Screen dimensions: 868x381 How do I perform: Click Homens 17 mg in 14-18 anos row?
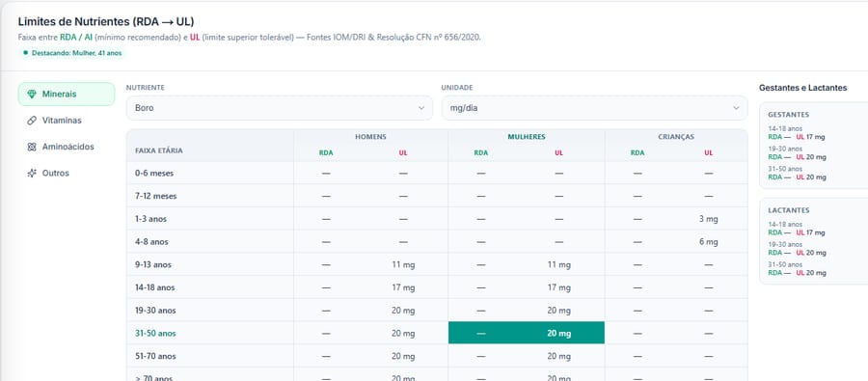(403, 288)
